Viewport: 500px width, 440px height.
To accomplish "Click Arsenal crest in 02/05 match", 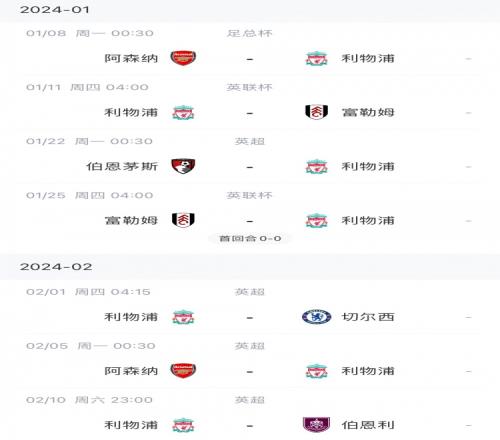I will [x=183, y=371].
